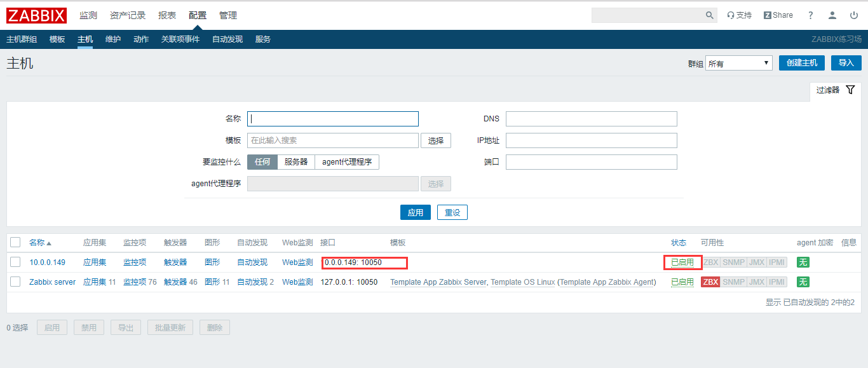868x368 pixels.
Task: Click red ZBX badge for Zabbix server
Action: click(x=710, y=282)
